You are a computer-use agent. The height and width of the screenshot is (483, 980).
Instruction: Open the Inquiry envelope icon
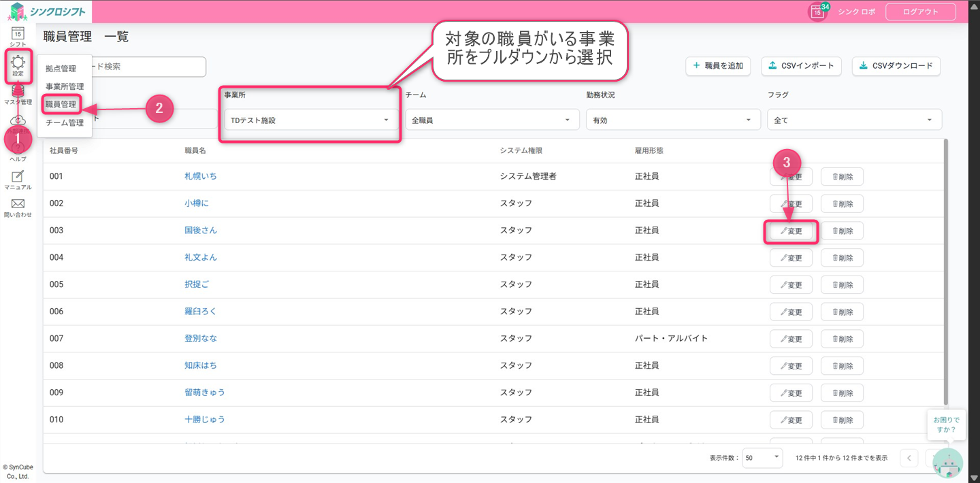tap(18, 207)
